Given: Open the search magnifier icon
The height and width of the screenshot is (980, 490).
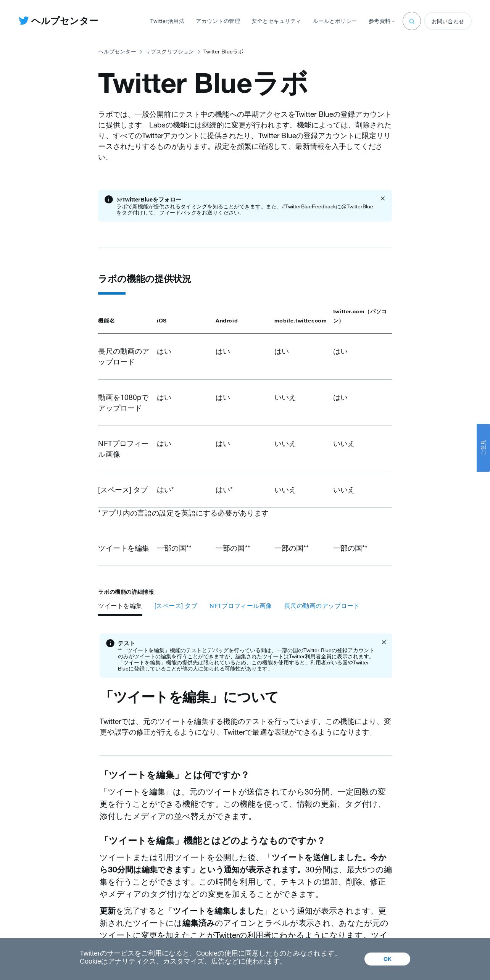Looking at the screenshot, I should (411, 21).
